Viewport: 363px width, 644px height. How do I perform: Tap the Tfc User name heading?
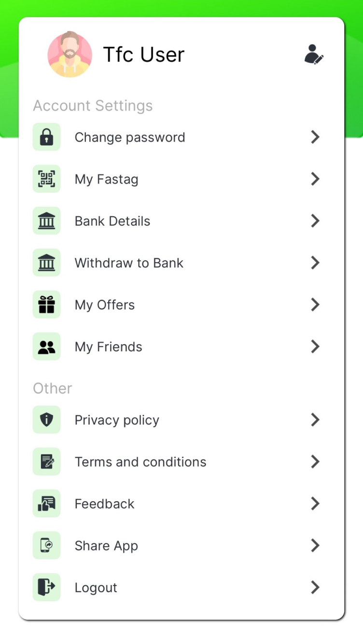[144, 55]
